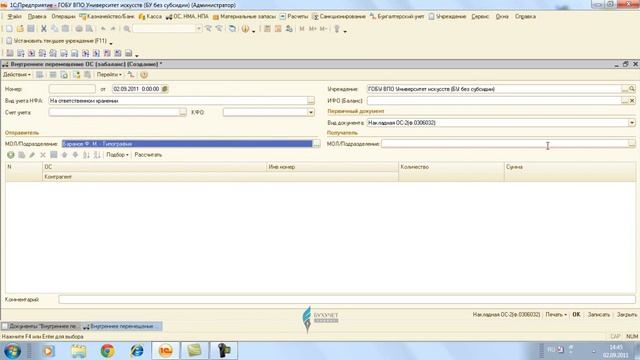
Task: Click Установить текущее учреждение (F11) button
Action: tap(57, 41)
